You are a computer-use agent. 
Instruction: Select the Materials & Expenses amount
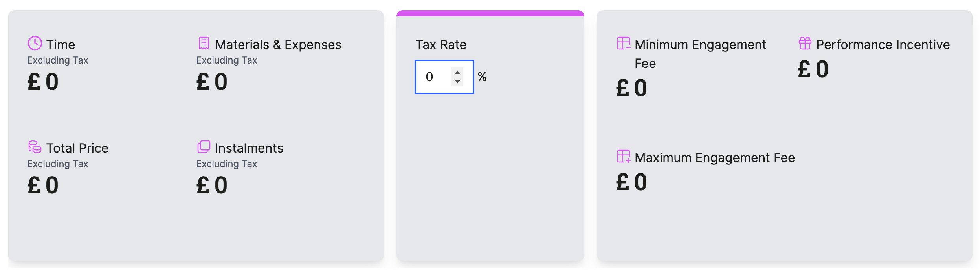point(212,82)
